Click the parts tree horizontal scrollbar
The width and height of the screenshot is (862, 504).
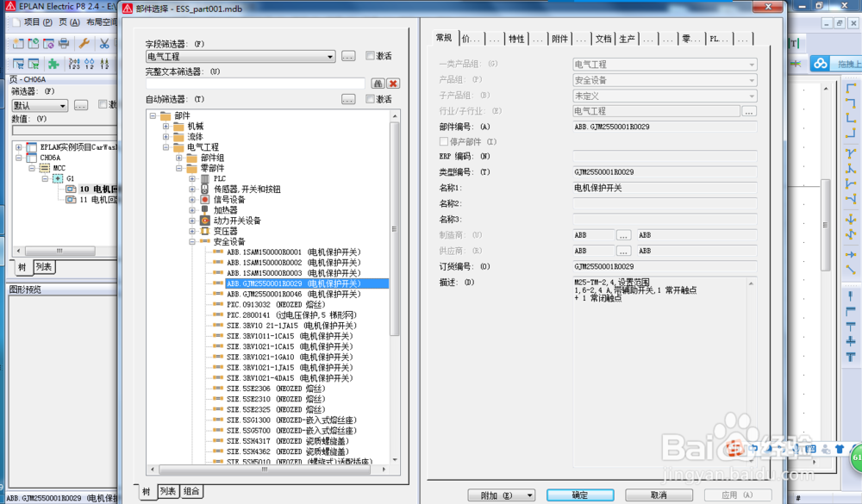[x=265, y=470]
